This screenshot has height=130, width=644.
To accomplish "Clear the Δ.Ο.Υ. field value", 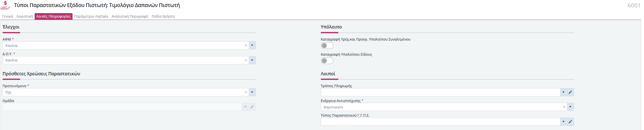I will click(246, 60).
